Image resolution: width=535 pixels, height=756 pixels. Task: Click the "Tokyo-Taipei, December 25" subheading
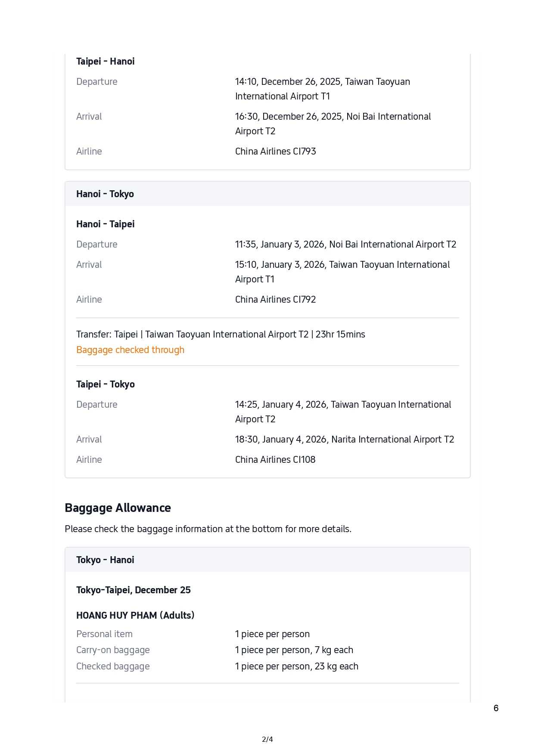click(x=133, y=590)
